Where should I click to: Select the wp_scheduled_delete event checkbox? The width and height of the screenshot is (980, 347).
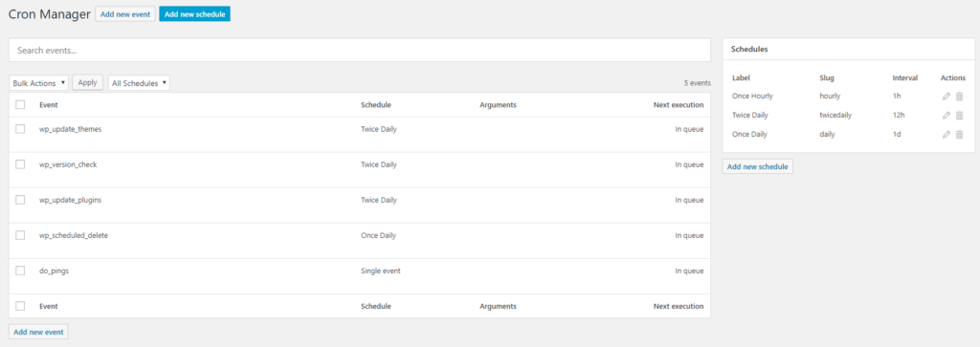[20, 234]
